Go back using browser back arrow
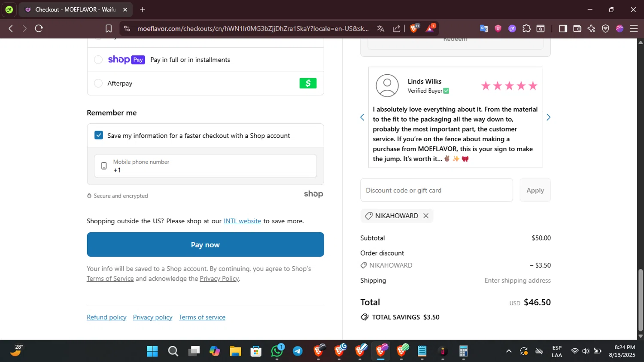This screenshot has width=644, height=362. [x=11, y=28]
